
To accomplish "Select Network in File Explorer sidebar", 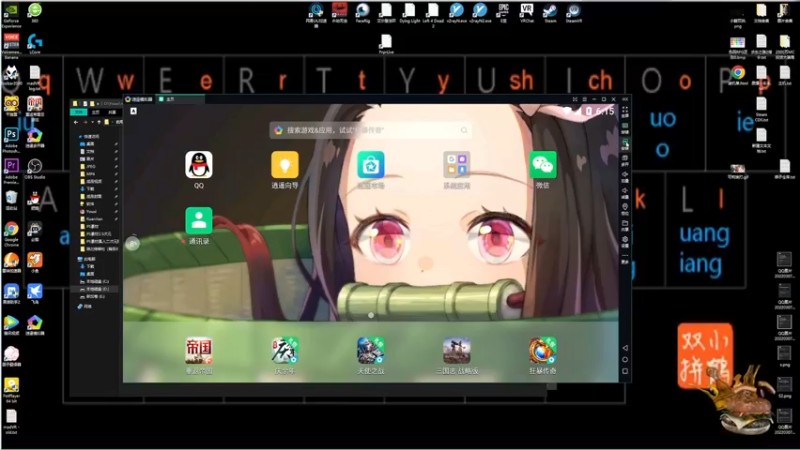I will tap(85, 306).
